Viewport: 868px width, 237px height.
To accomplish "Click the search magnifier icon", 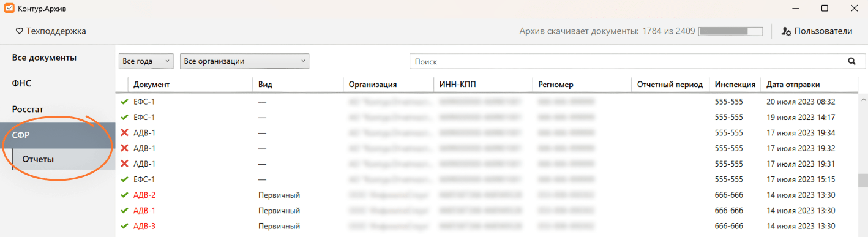I will click(851, 61).
